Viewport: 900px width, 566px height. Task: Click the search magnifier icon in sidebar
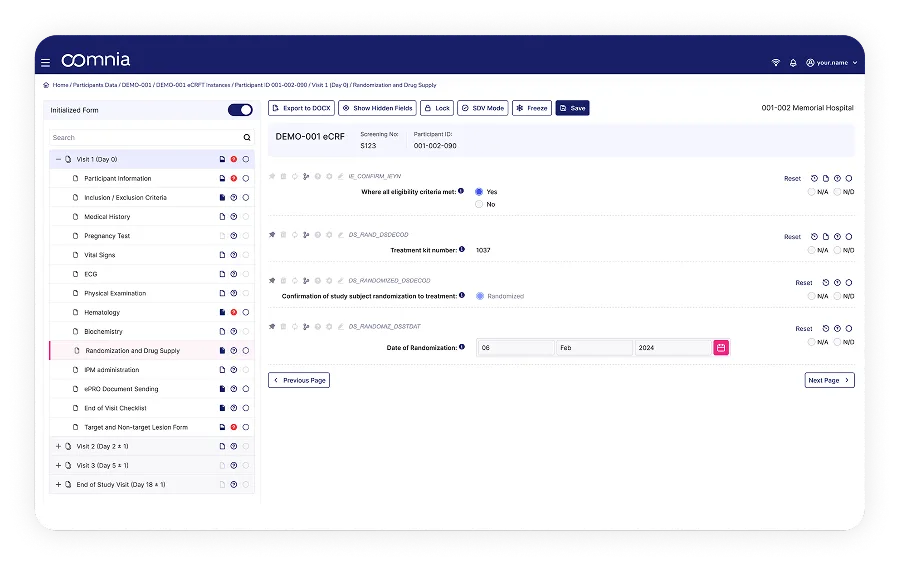(x=246, y=138)
